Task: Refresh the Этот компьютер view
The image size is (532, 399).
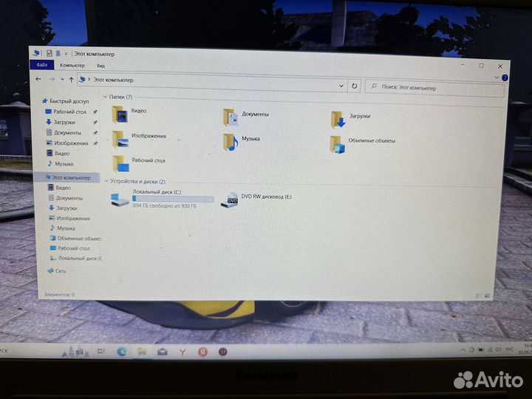Action: point(354,86)
